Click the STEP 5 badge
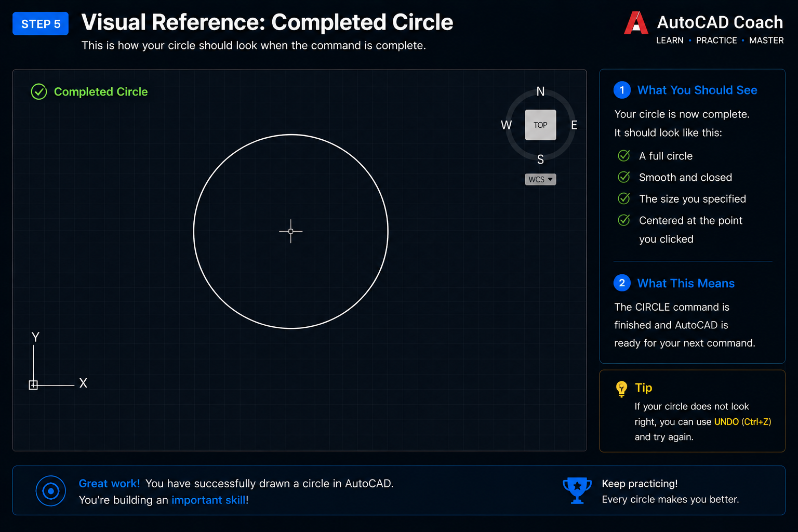This screenshot has height=532, width=798. pyautogui.click(x=41, y=23)
